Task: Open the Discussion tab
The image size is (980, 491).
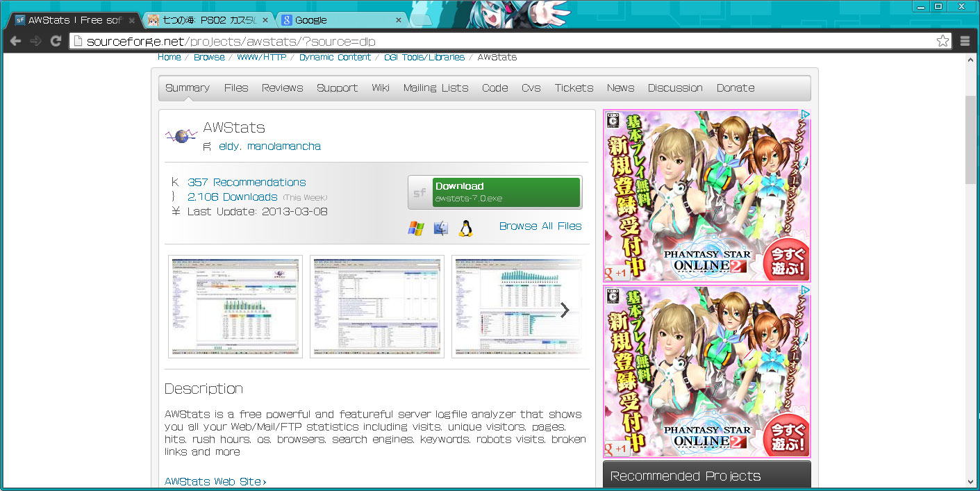Action: coord(676,88)
